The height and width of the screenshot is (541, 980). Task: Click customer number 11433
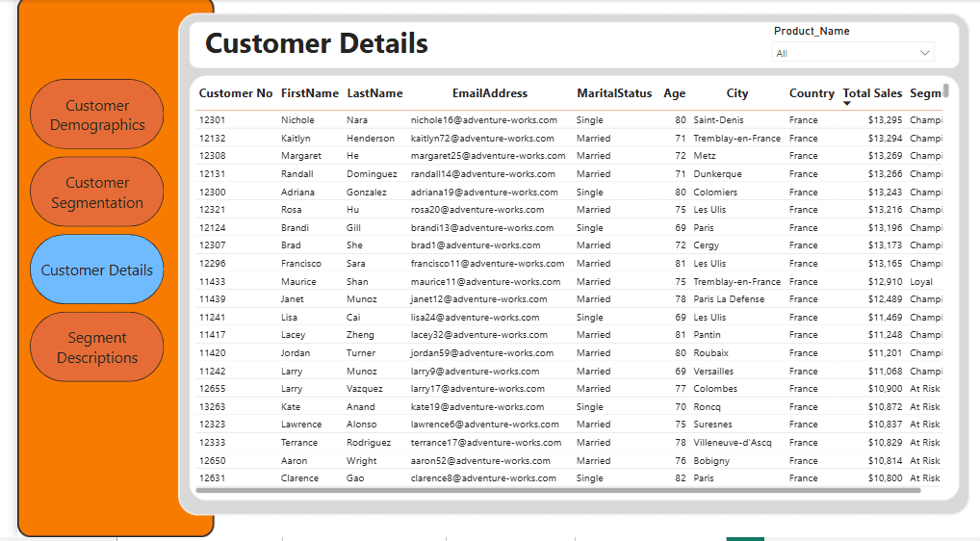click(x=213, y=282)
